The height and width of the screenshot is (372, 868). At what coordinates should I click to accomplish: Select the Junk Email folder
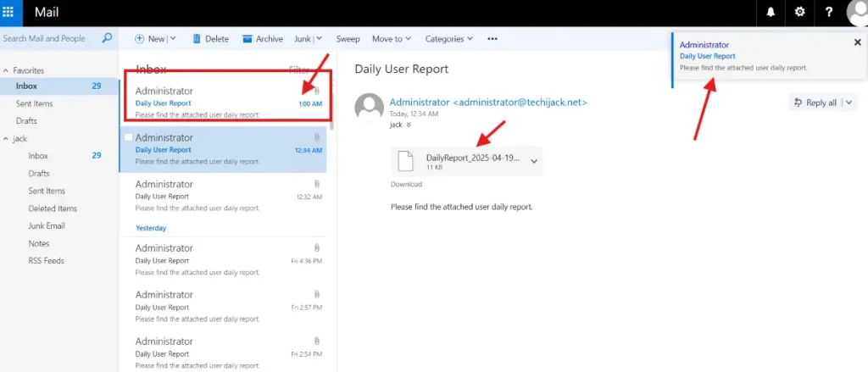pos(47,225)
